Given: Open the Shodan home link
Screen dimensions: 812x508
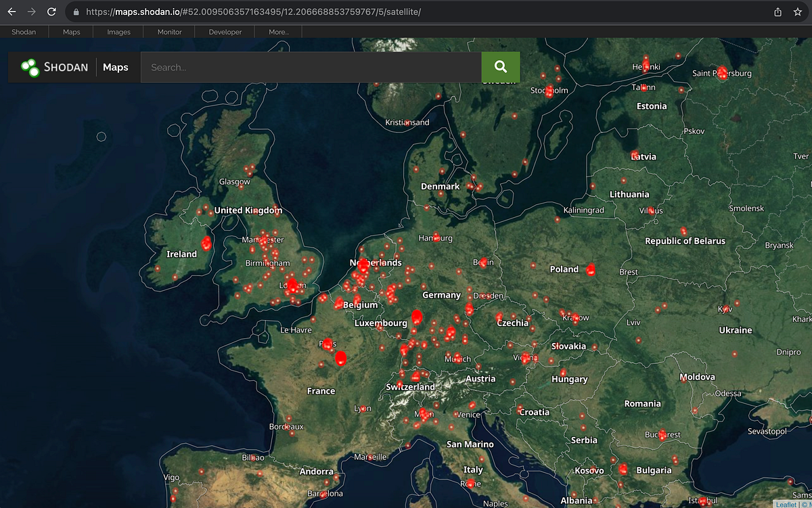Looking at the screenshot, I should (x=24, y=31).
